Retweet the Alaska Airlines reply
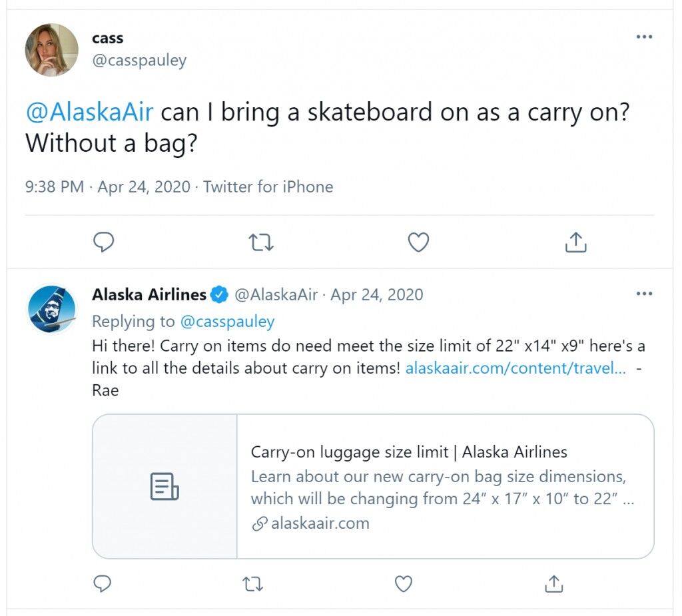This screenshot has width=682, height=616. tap(252, 584)
